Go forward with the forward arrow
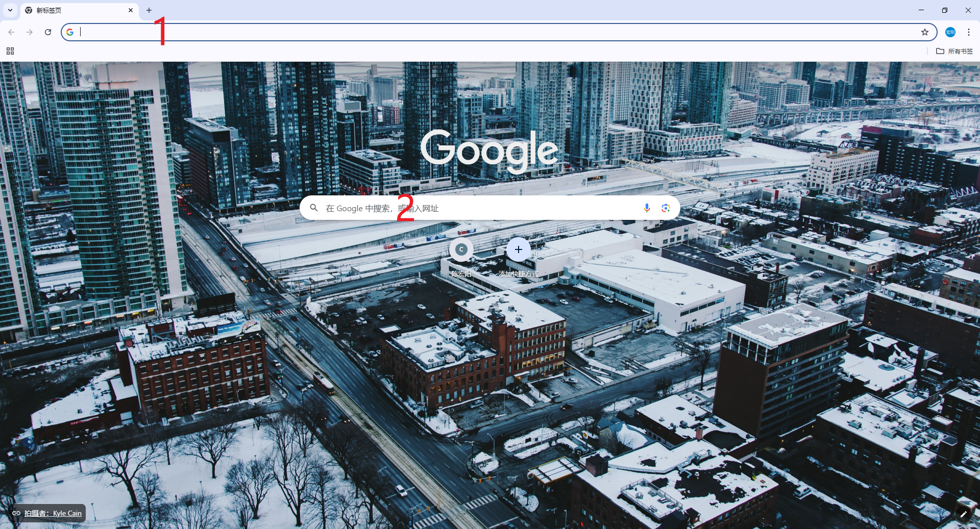Screen dimensions: 980x529 (30, 32)
